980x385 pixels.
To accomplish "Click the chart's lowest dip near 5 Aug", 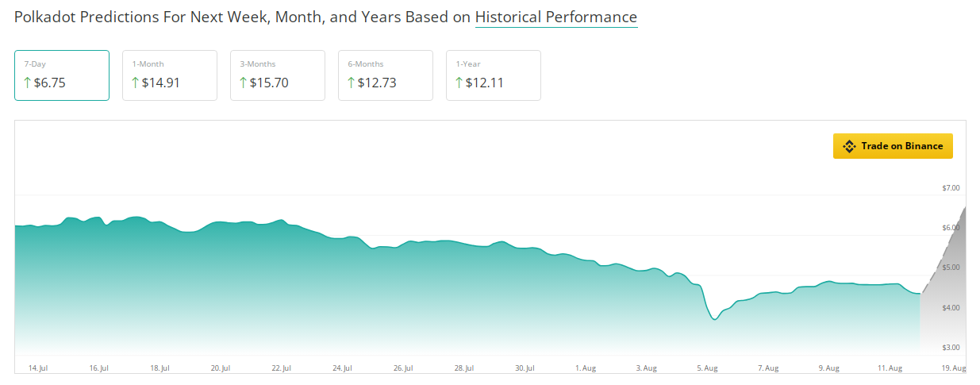I will pos(715,319).
